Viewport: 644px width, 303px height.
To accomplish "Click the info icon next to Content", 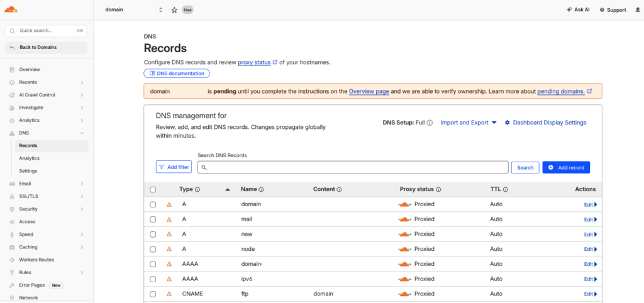I will [339, 190].
